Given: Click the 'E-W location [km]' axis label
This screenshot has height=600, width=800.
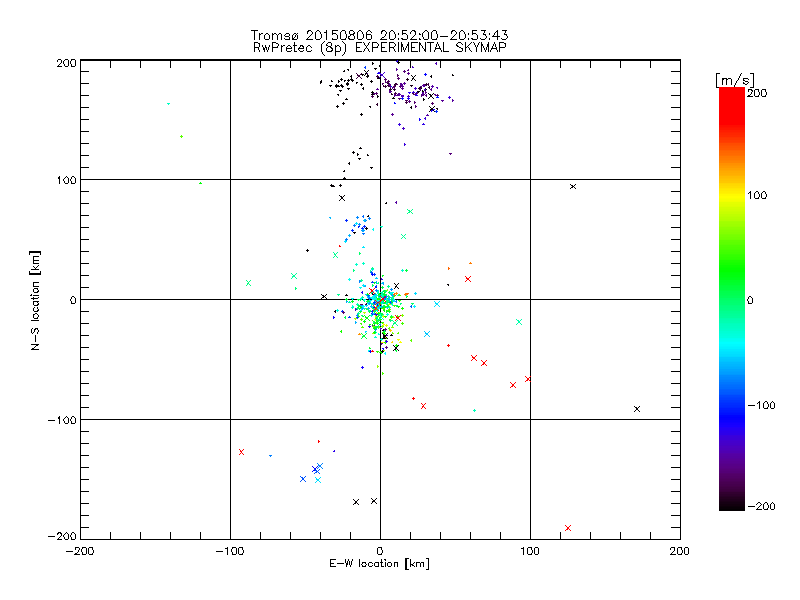Looking at the screenshot, I should (379, 563).
